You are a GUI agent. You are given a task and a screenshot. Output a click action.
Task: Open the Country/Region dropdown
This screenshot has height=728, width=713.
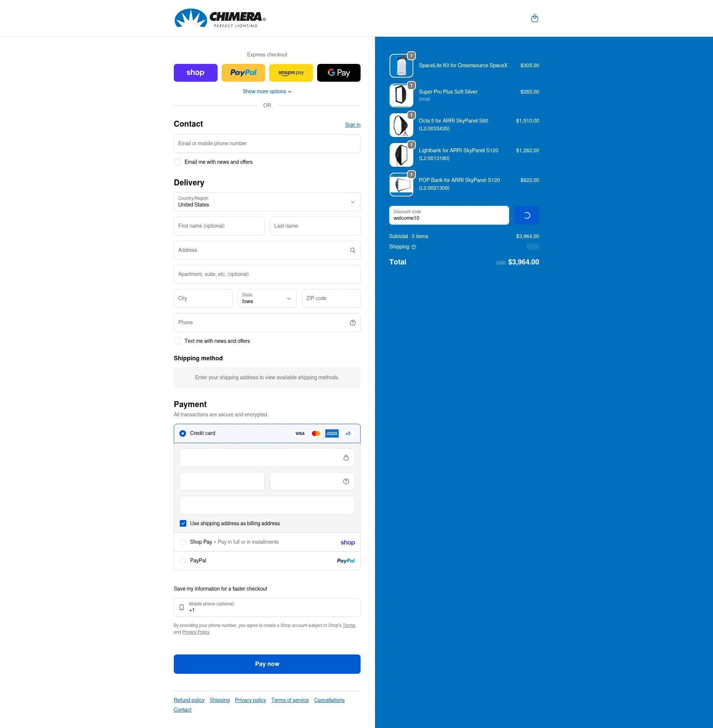(x=267, y=202)
